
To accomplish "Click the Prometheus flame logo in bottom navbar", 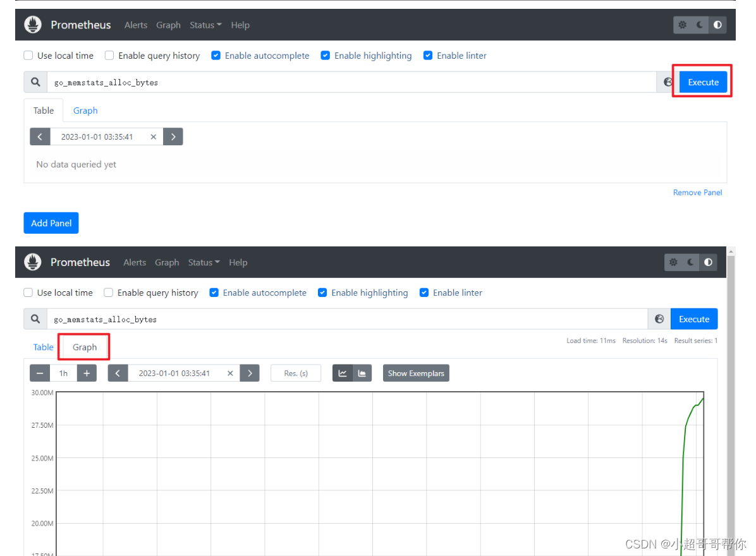I will [33, 262].
